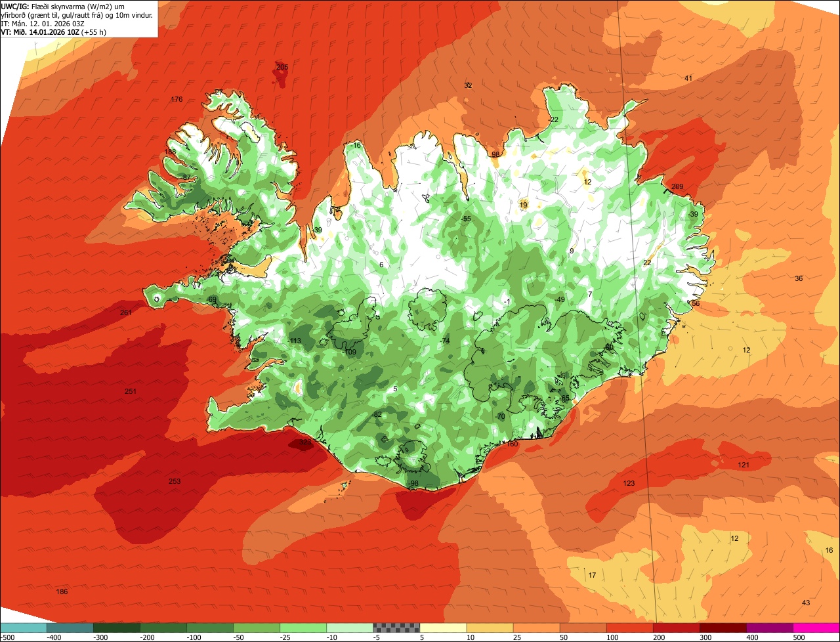Click the valid time "VT: Mið. 14.01.2026 10Z (+55 h)"
840x642 pixels.
(54, 32)
